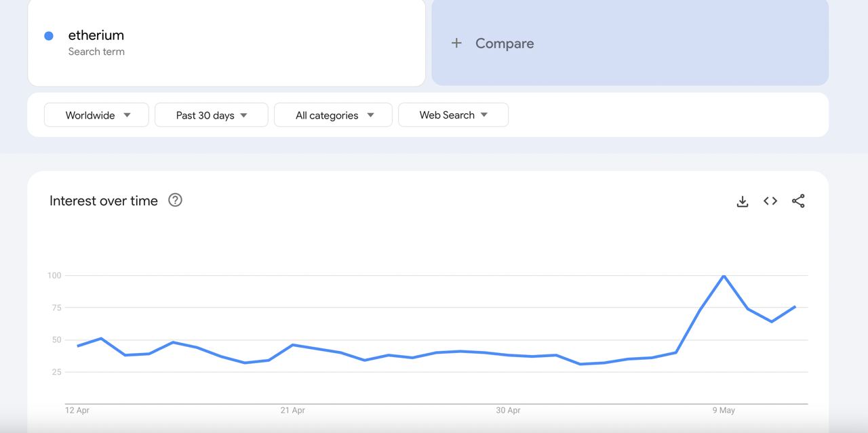Click the Interest over time heading
Screen dimensions: 868x433
tap(104, 201)
